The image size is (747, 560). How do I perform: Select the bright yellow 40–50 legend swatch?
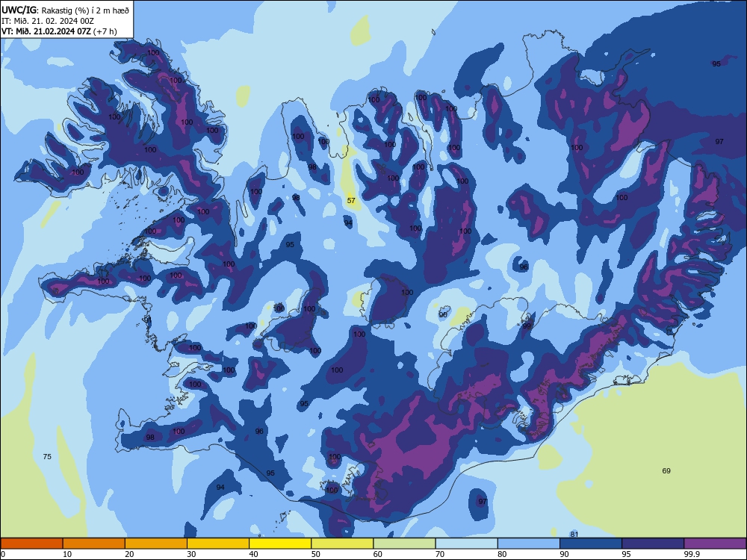point(280,544)
